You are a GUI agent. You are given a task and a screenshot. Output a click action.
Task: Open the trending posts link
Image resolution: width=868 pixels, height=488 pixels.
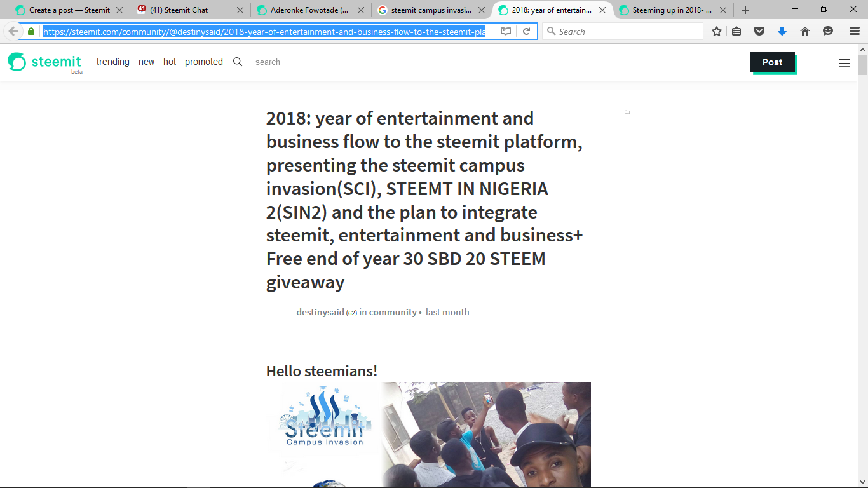113,62
